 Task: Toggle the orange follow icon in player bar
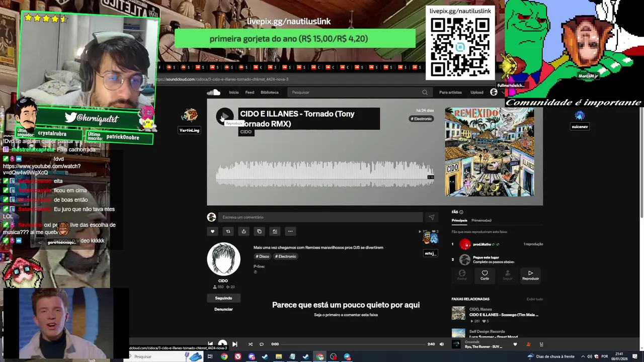528,344
